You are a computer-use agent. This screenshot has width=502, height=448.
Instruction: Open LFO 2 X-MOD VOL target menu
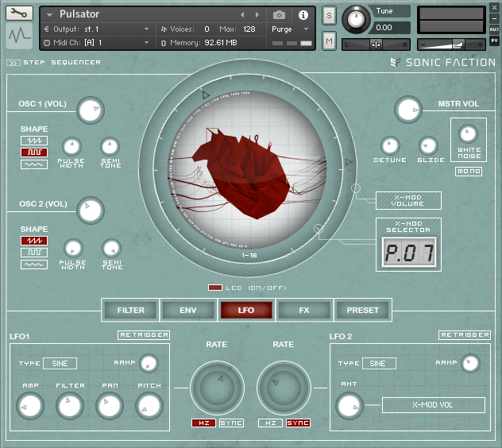point(434,405)
